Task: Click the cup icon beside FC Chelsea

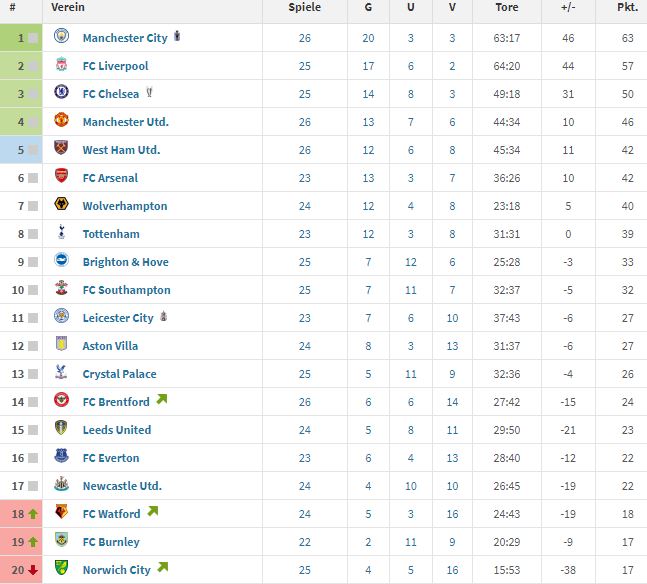Action: click(x=149, y=92)
